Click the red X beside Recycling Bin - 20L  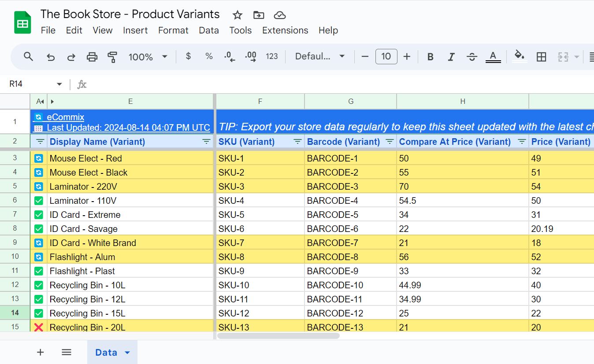pyautogui.click(x=38, y=327)
